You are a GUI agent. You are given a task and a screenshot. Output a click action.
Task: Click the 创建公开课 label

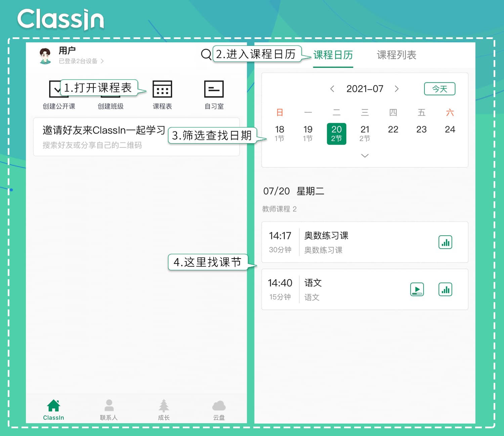pos(59,106)
